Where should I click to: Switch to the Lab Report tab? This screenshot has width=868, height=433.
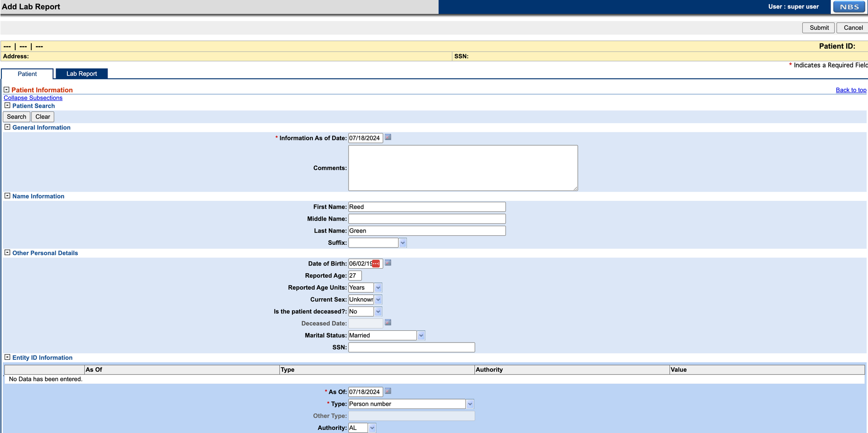[x=81, y=73]
